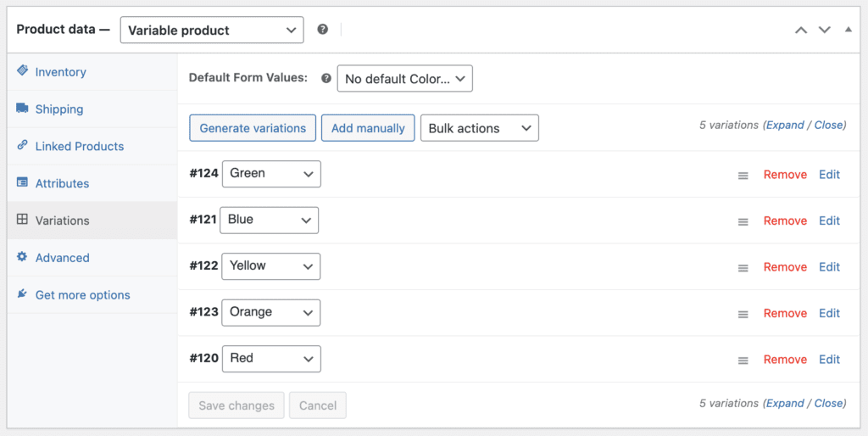Remove the Green variation #124

tap(785, 175)
